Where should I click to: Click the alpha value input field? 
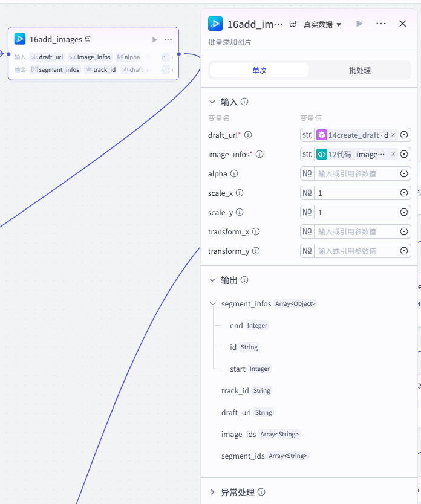pos(356,173)
